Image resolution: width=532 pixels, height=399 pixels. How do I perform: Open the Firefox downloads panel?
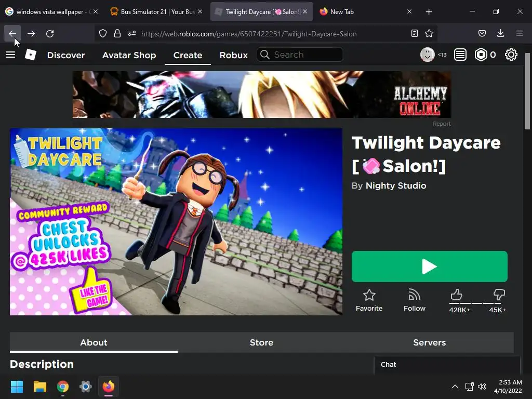click(x=500, y=33)
